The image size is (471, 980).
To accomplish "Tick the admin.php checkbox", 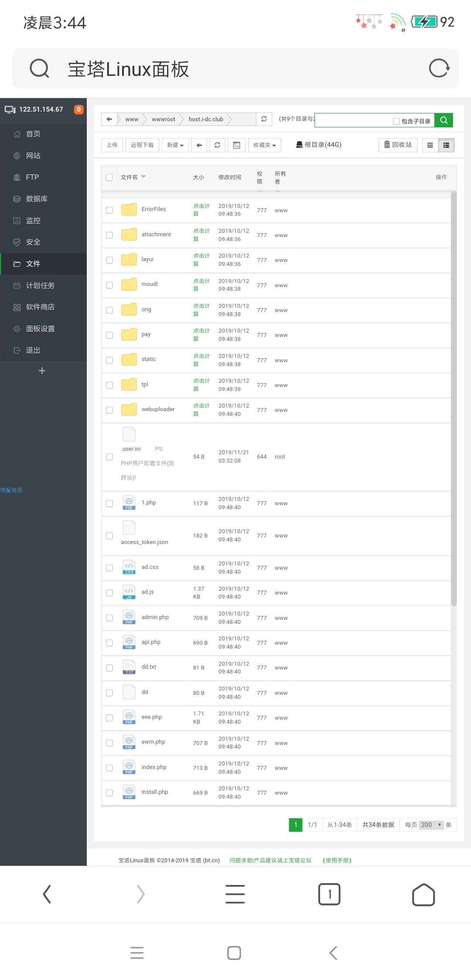I will tap(109, 618).
